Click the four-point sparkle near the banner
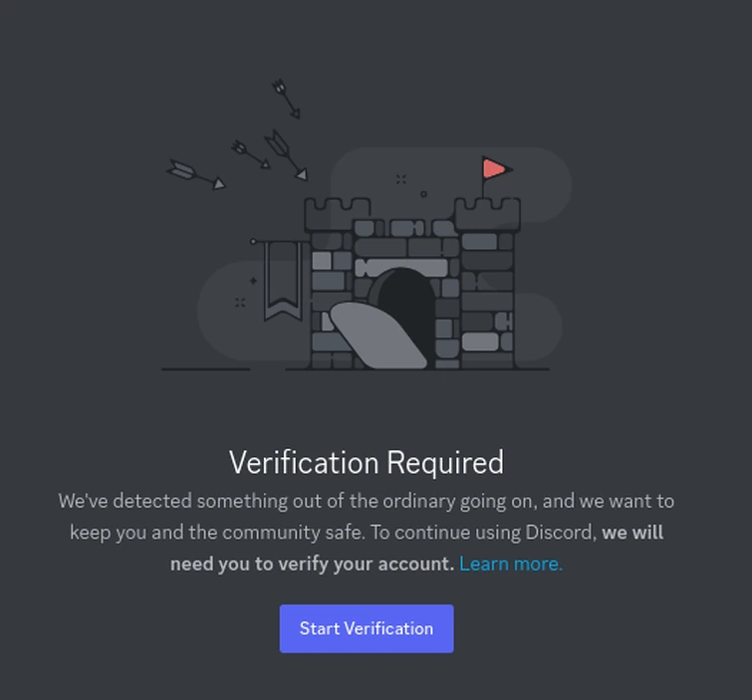Viewport: 752px width, 700px height. (253, 281)
